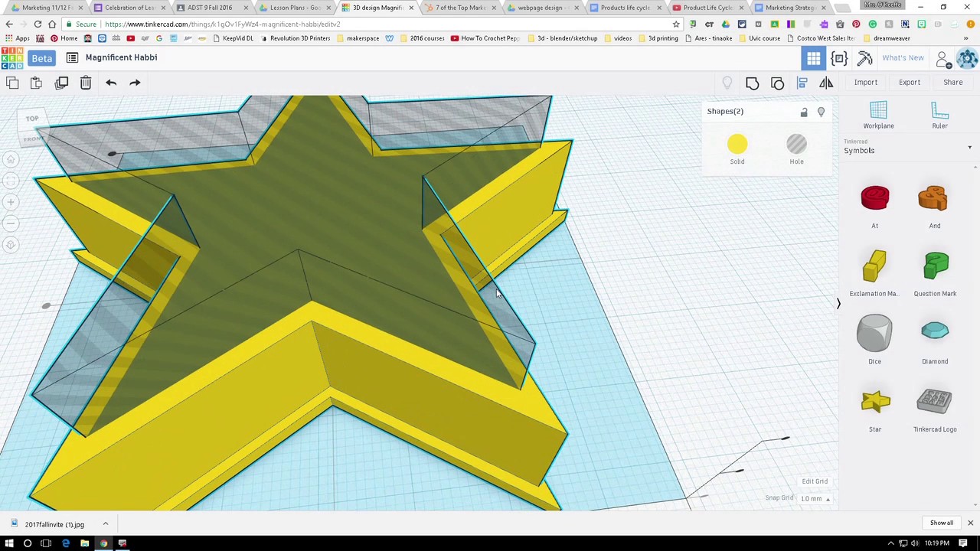Select the Ruler tool
This screenshot has width=980, height=551.
point(939,116)
